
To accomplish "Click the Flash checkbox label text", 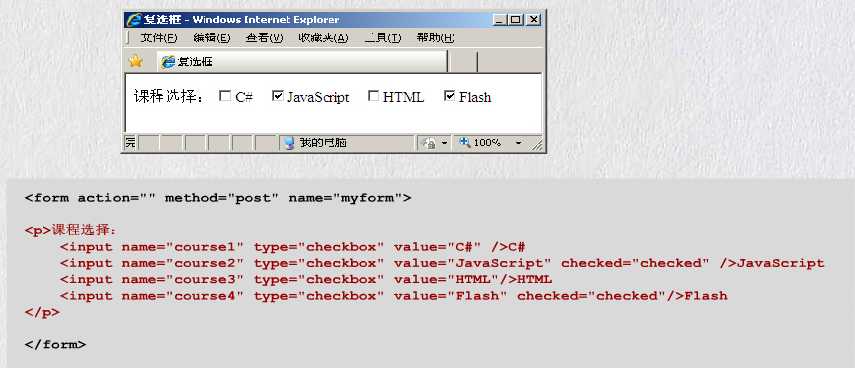I will point(475,97).
